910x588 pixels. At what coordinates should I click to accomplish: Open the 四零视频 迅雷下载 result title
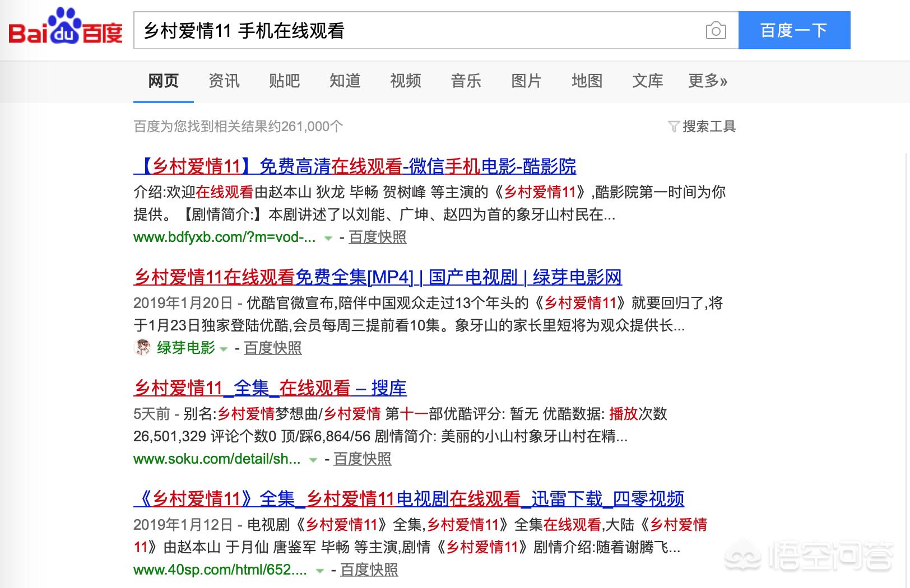click(409, 499)
